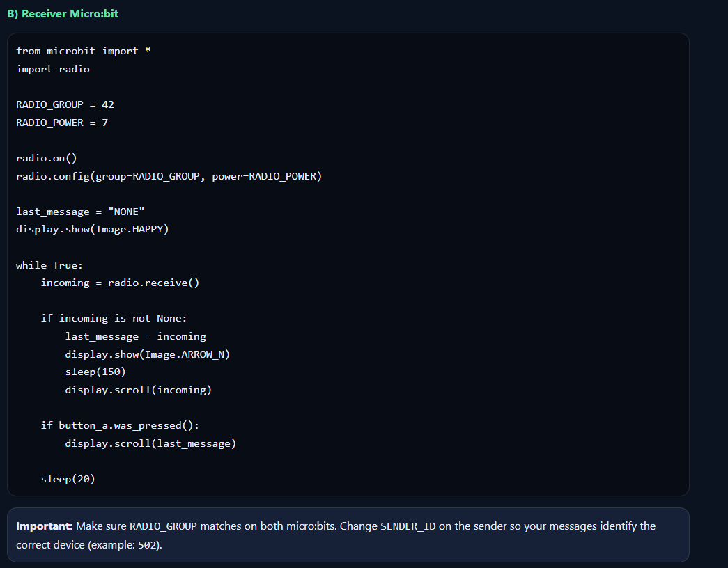Click the "RADIO_POWER = 7" assignment line
728x568 pixels.
tap(62, 123)
